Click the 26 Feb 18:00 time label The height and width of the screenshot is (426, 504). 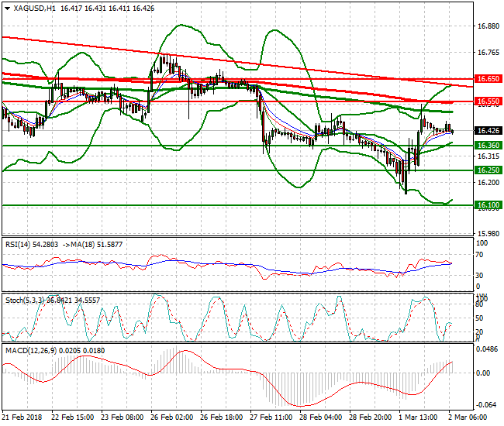[222, 417]
